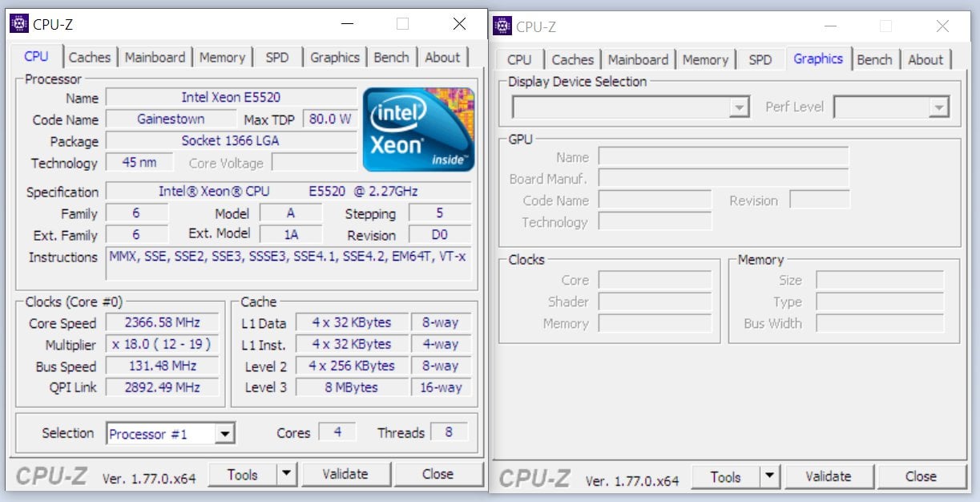The image size is (980, 502).
Task: Click the Instructions field listing MMX, SSE
Action: coord(288,264)
